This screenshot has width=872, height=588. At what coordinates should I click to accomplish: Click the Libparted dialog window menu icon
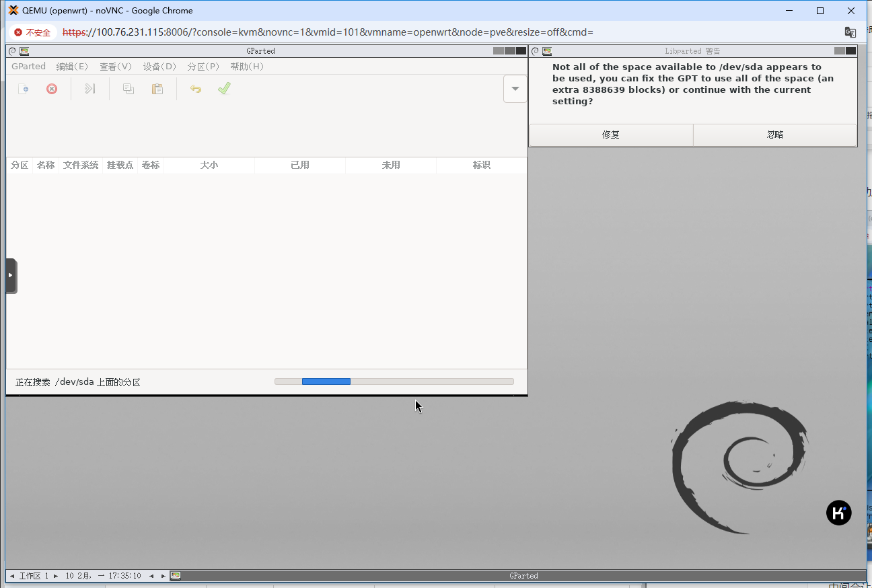click(536, 51)
